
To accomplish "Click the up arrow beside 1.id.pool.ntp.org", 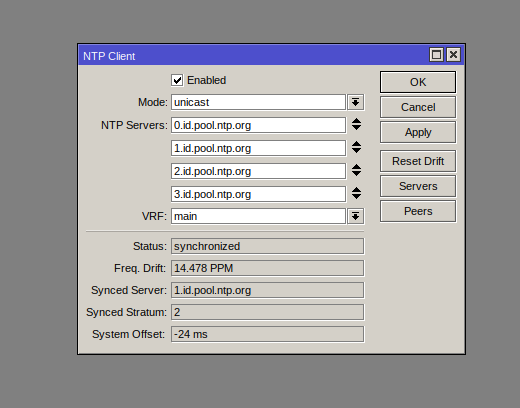I will pos(356,144).
